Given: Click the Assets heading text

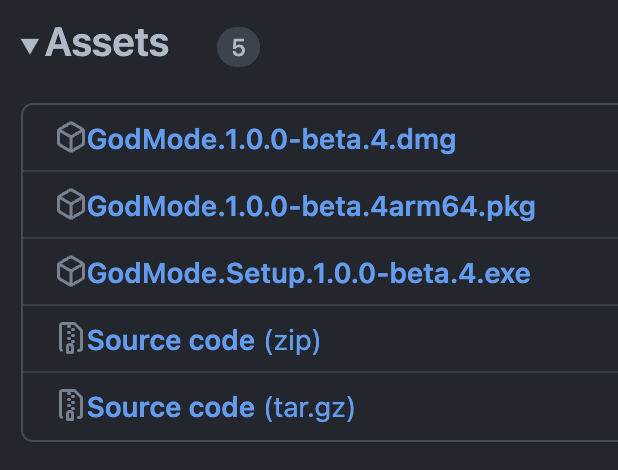Looking at the screenshot, I should tap(107, 43).
